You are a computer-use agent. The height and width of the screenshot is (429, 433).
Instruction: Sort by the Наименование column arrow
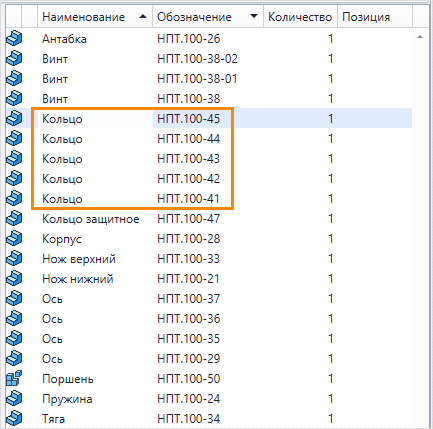tap(143, 16)
